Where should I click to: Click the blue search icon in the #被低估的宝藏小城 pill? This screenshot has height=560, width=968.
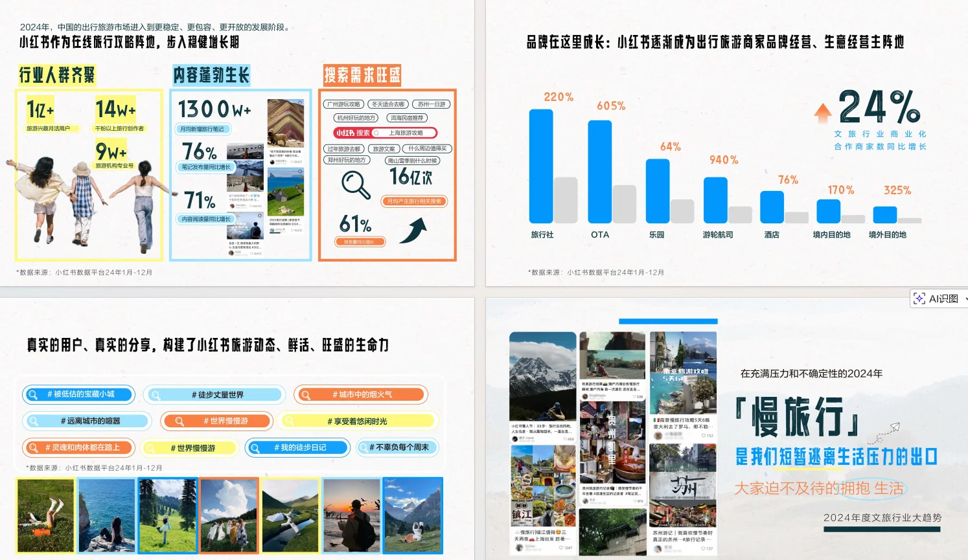[x=34, y=394]
